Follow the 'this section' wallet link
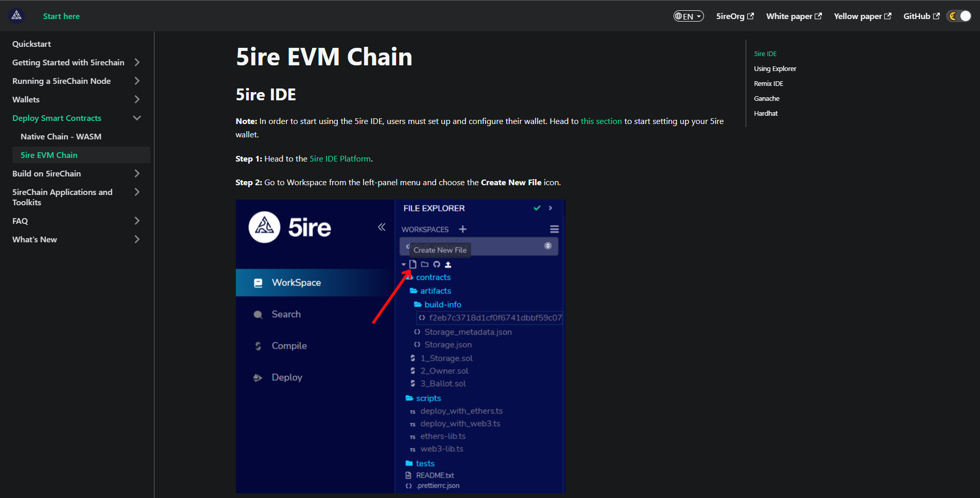 tap(601, 121)
